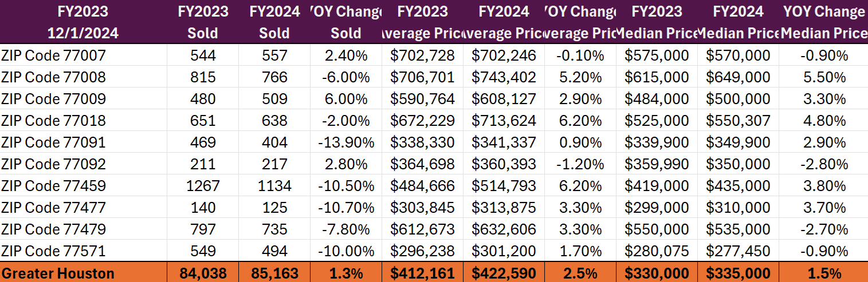Click ZIP Code 77479 FY2023 average $612,673
868x282 pixels.
coord(422,229)
